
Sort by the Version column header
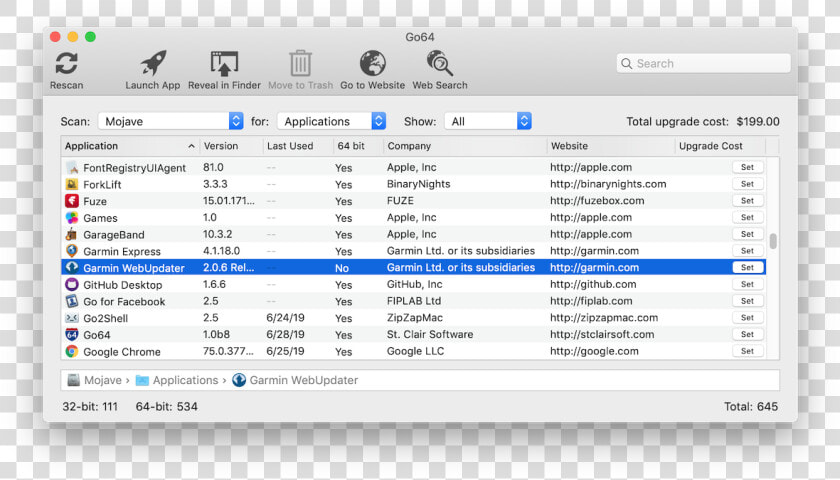[231, 146]
